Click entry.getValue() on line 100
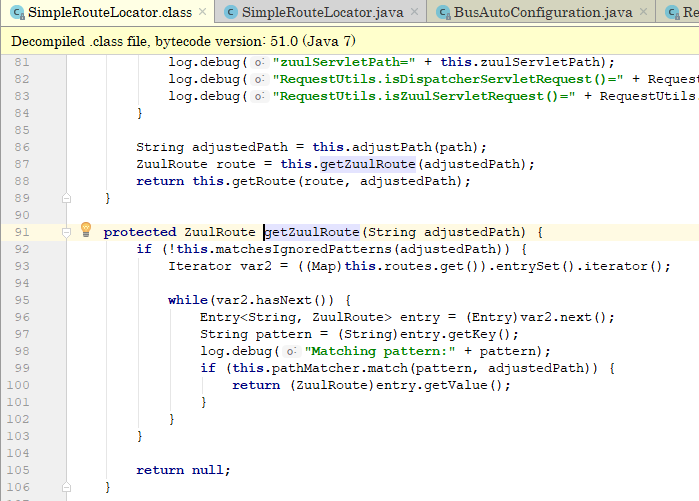Image resolution: width=699 pixels, height=501 pixels. point(439,385)
